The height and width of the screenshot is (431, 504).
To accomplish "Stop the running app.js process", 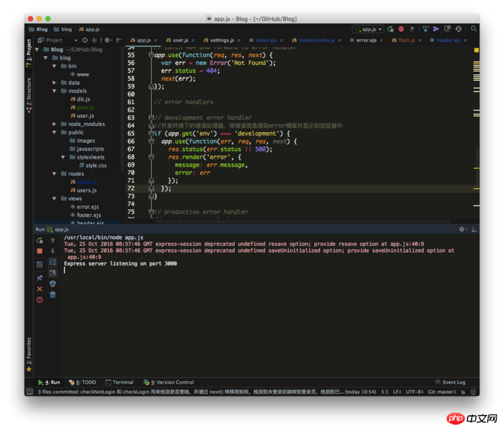I will pos(40,251).
